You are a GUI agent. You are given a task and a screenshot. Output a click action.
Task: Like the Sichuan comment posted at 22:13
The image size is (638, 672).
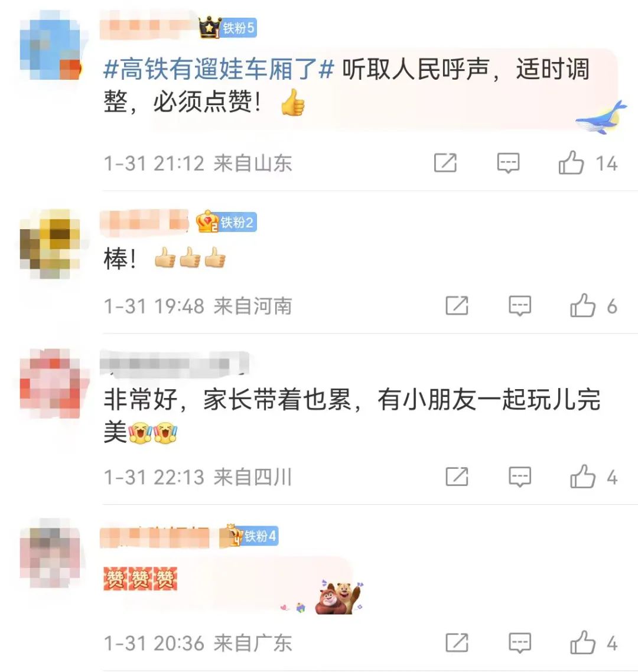[582, 477]
